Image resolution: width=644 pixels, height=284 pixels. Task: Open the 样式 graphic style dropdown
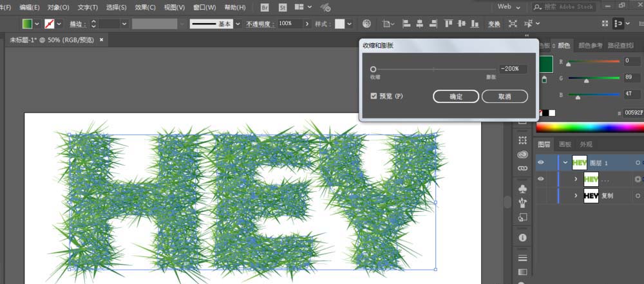350,24
